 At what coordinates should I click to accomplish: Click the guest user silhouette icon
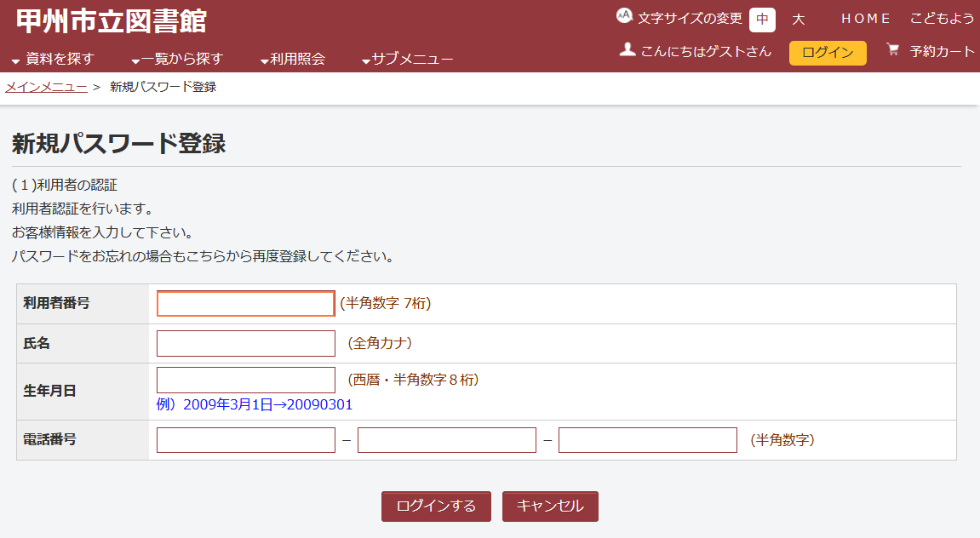tap(628, 49)
